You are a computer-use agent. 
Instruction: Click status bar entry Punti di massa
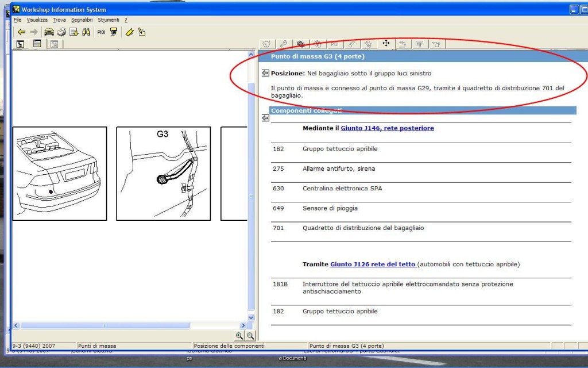134,346
